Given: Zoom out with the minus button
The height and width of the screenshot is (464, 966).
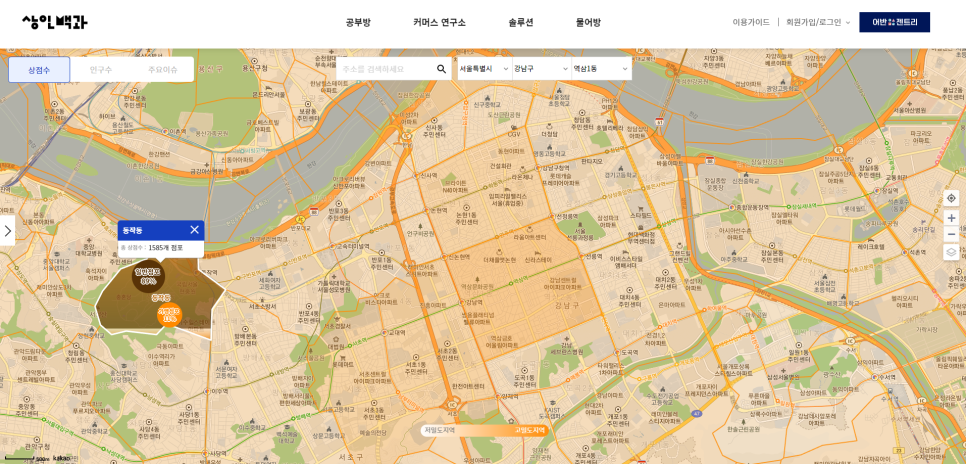Looking at the screenshot, I should click(x=951, y=234).
